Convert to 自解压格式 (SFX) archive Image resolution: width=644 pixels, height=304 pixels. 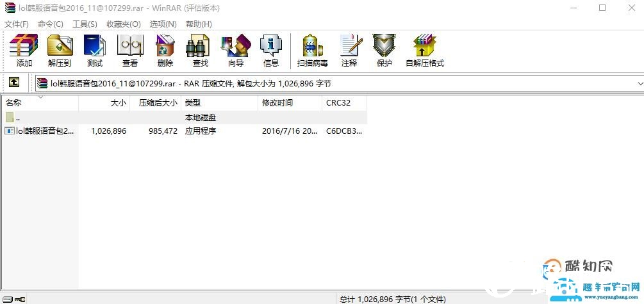425,50
